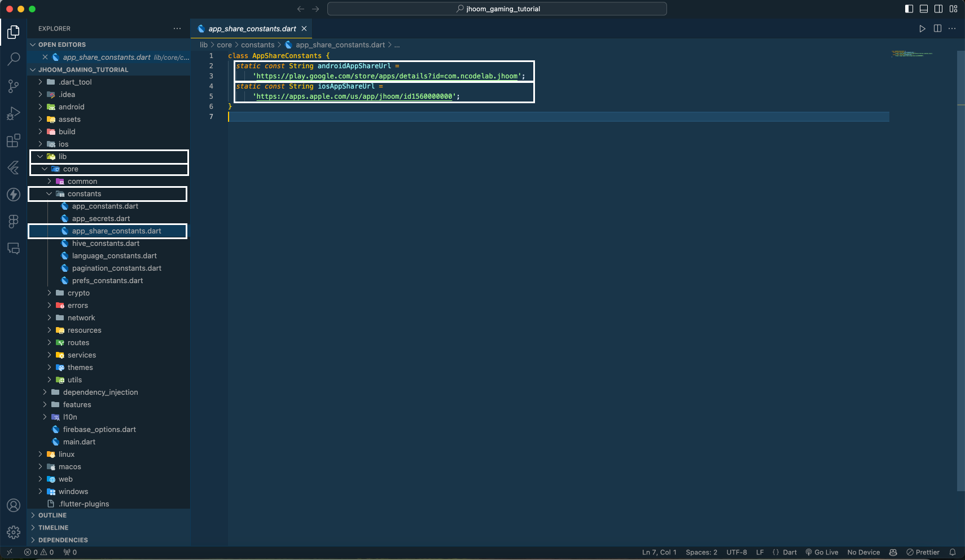Screen dimensions: 965x560
Task: Click the constants breadcrumb item
Action: [258, 45]
